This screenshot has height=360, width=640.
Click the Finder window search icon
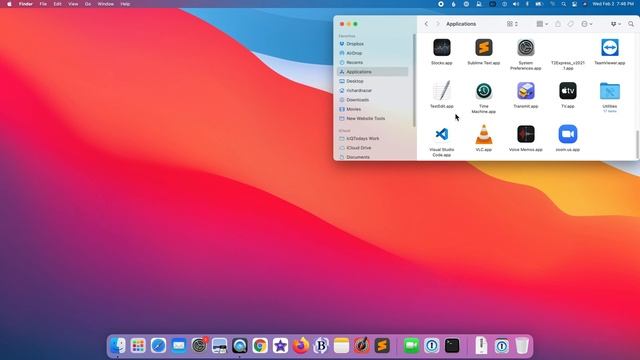(631, 24)
